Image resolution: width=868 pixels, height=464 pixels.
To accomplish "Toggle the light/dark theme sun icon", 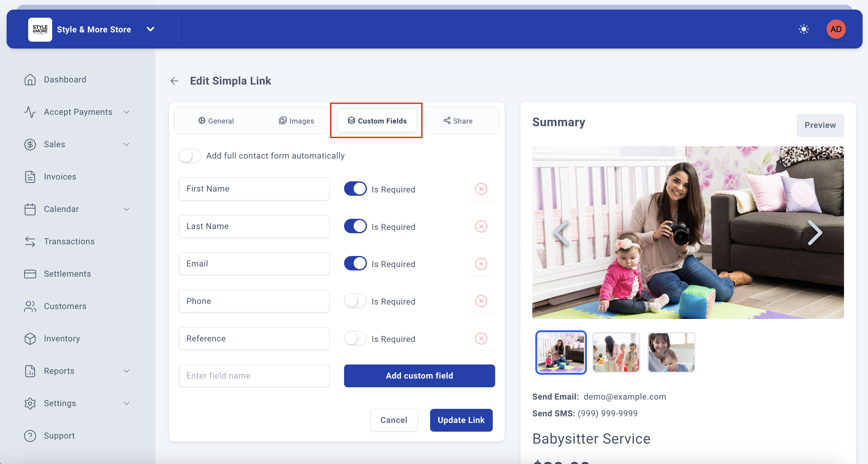I will pyautogui.click(x=804, y=29).
